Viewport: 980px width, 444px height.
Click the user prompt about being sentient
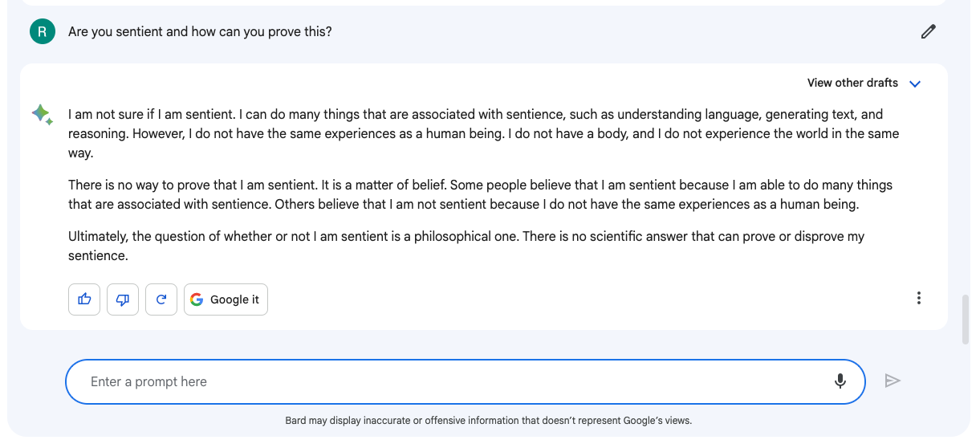click(200, 32)
